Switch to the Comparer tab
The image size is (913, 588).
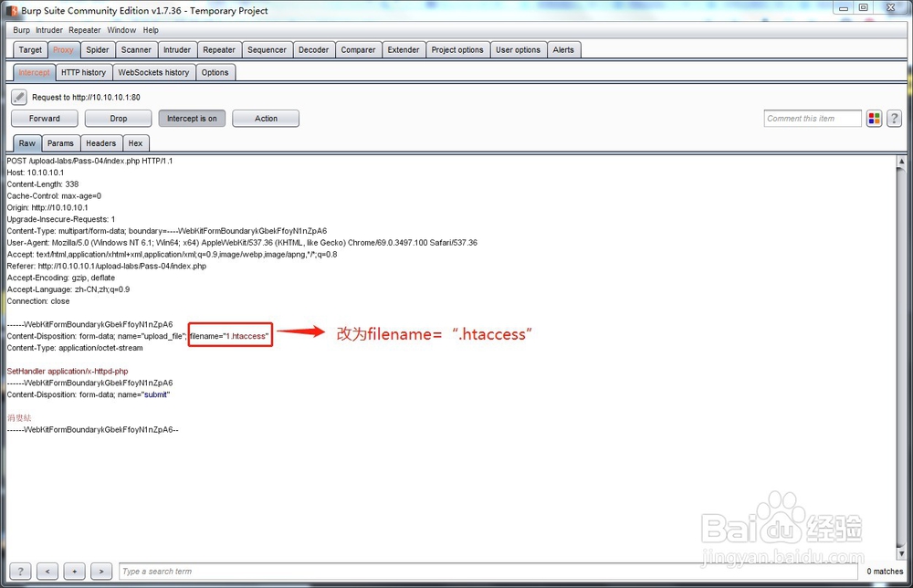(x=358, y=50)
